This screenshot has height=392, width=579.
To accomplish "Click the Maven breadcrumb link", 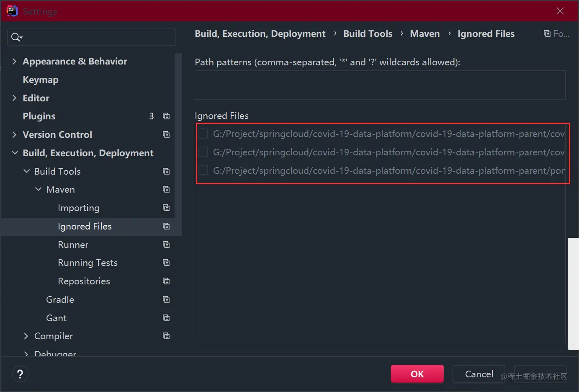I will coord(425,34).
